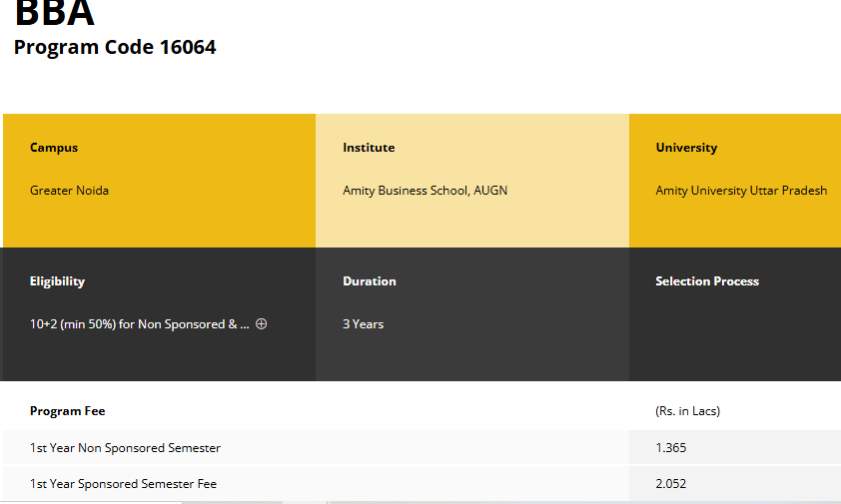Select 1st Year Sponsored Semester Fee row

421,484
